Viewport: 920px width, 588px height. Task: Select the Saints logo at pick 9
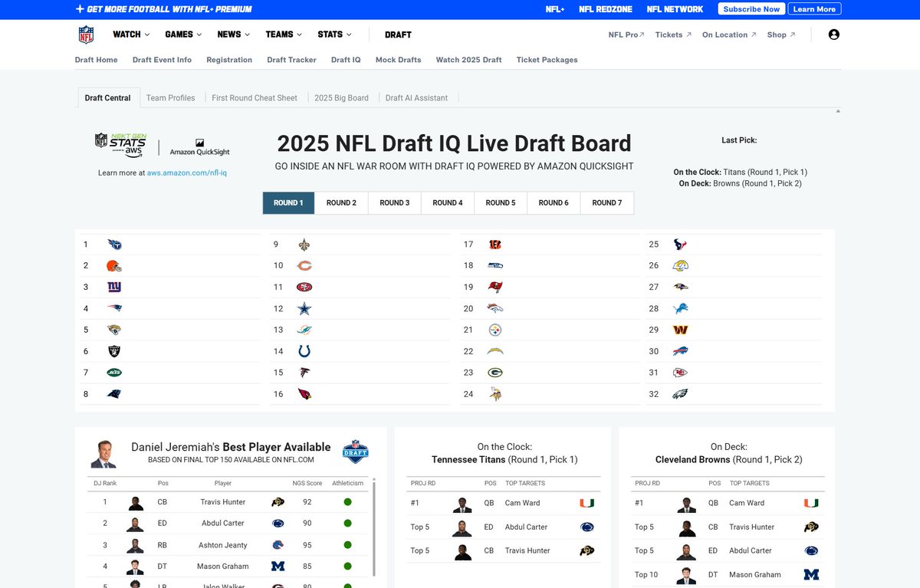pyautogui.click(x=304, y=245)
